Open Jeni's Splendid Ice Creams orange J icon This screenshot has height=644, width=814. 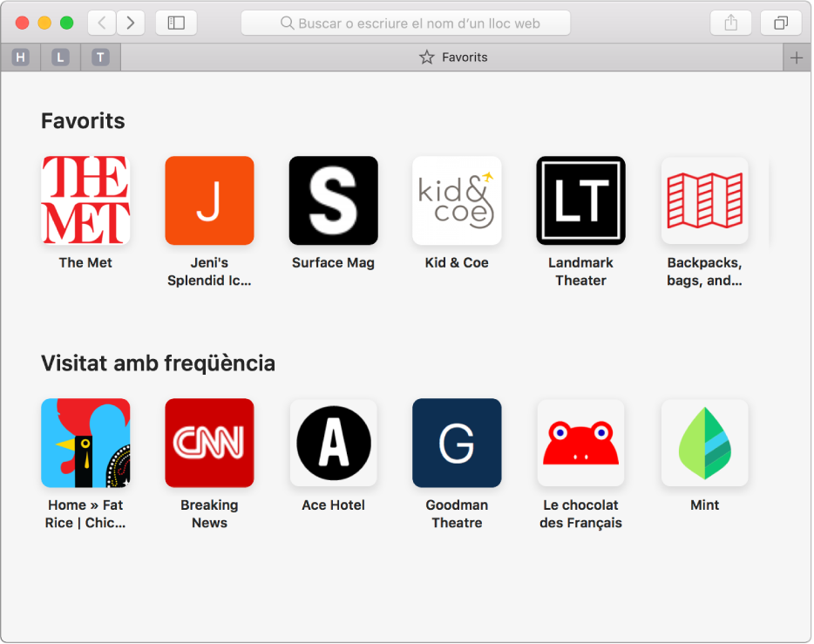(x=209, y=200)
